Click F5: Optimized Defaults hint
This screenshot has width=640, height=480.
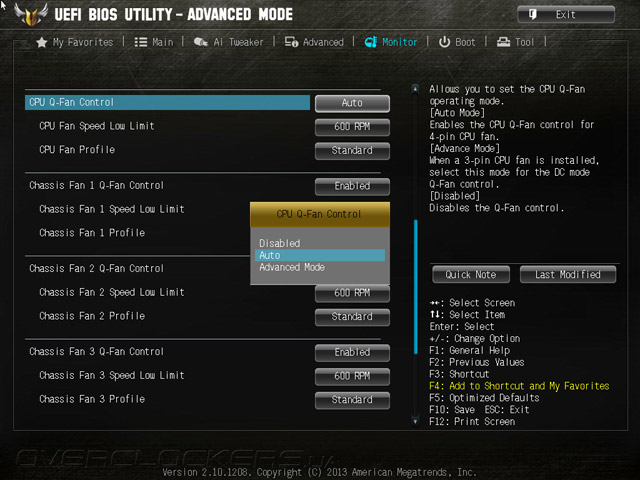[484, 398]
